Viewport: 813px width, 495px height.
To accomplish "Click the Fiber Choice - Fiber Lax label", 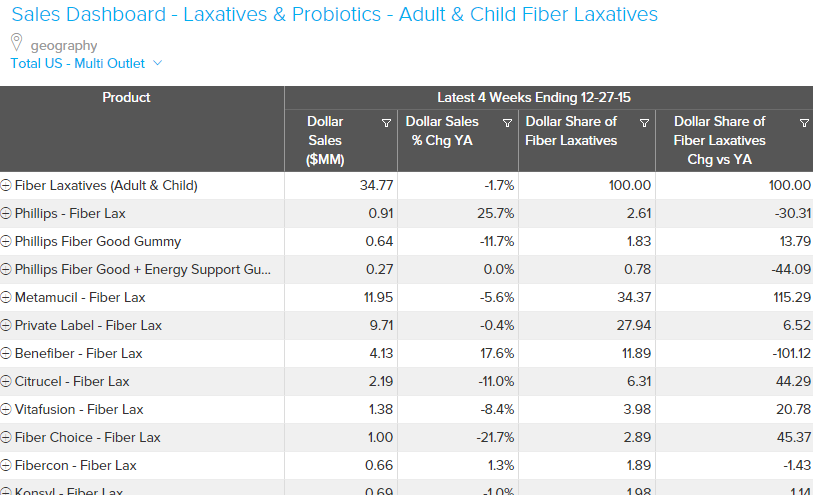I will 87,438.
